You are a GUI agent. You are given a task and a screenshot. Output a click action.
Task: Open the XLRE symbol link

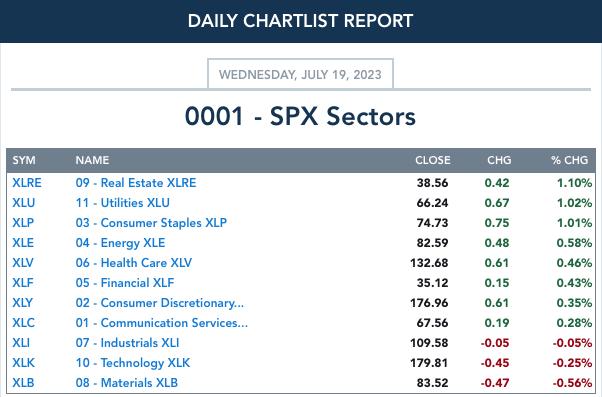pyautogui.click(x=26, y=183)
